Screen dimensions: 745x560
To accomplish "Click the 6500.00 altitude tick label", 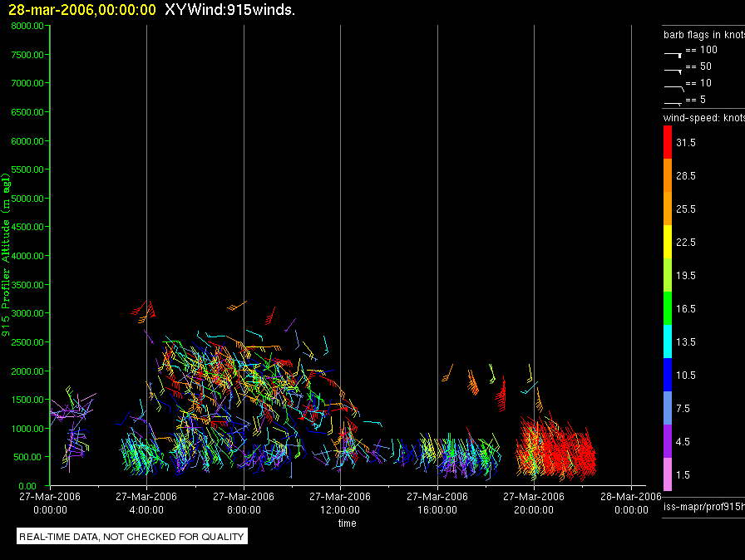I will (x=27, y=112).
